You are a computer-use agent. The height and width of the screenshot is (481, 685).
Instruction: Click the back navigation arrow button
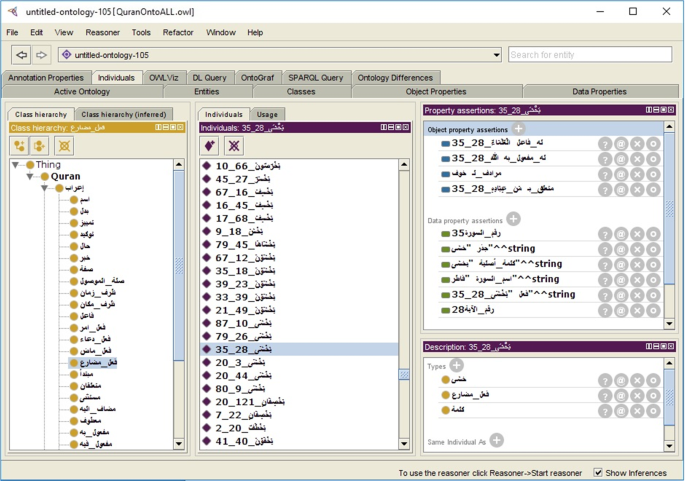point(21,55)
